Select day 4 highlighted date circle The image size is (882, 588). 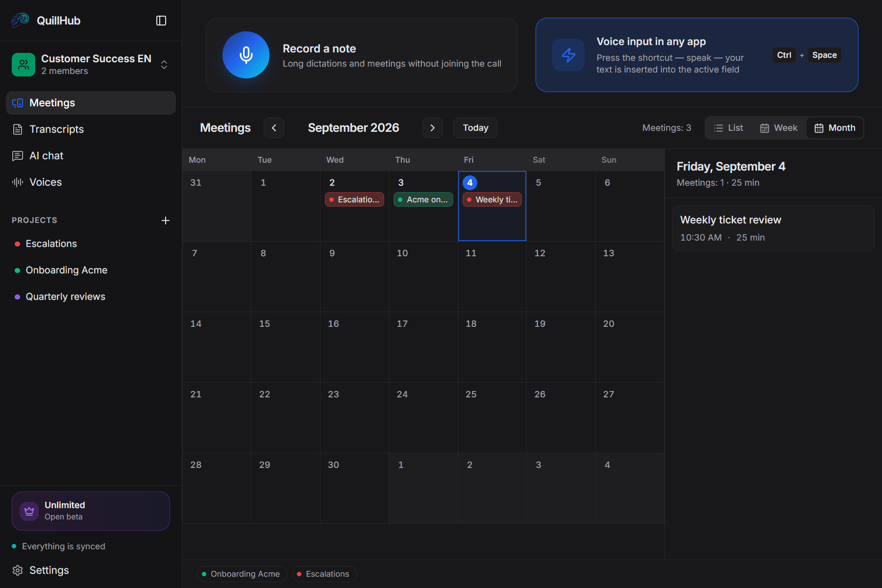(x=470, y=183)
